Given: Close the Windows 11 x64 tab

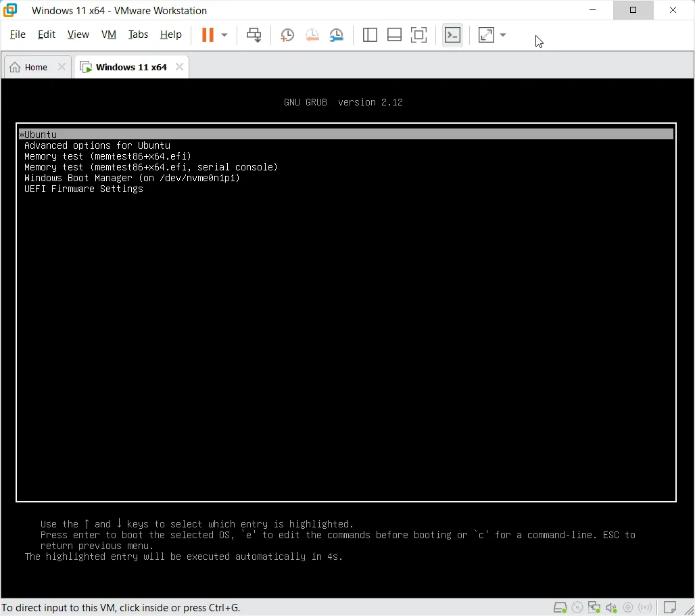Looking at the screenshot, I should (180, 67).
